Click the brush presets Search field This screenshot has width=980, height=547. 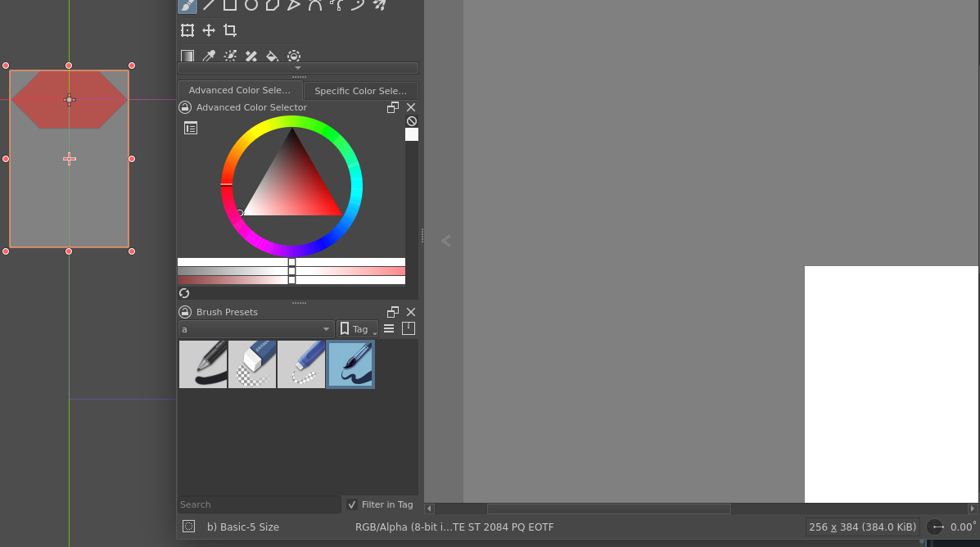tap(260, 504)
